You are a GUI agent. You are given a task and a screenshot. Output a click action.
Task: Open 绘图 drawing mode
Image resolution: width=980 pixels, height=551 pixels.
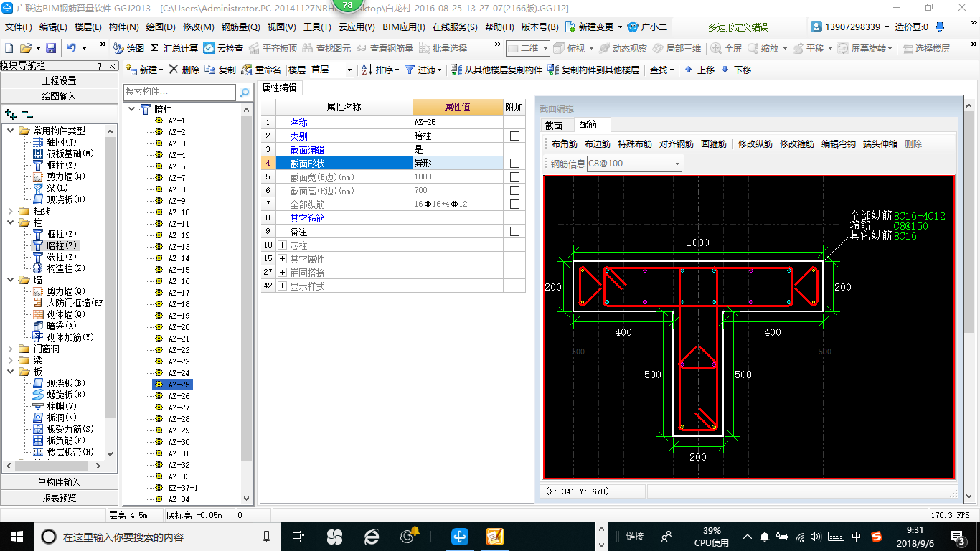pos(128,48)
